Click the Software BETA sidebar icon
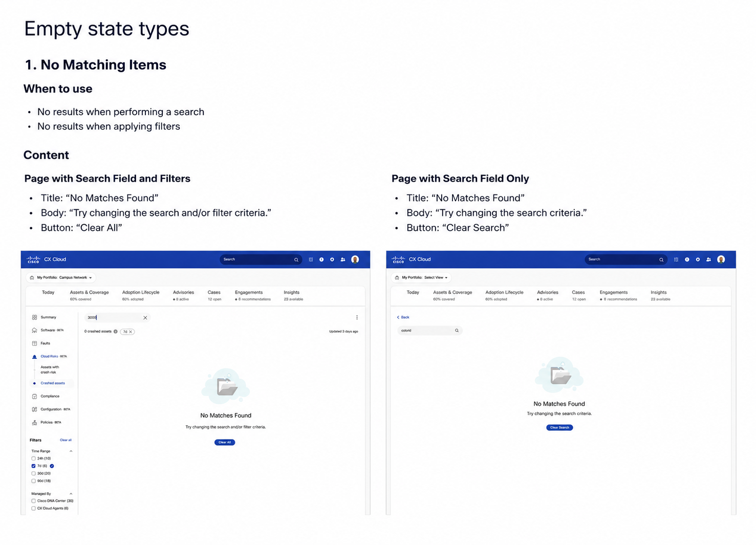 pos(34,330)
